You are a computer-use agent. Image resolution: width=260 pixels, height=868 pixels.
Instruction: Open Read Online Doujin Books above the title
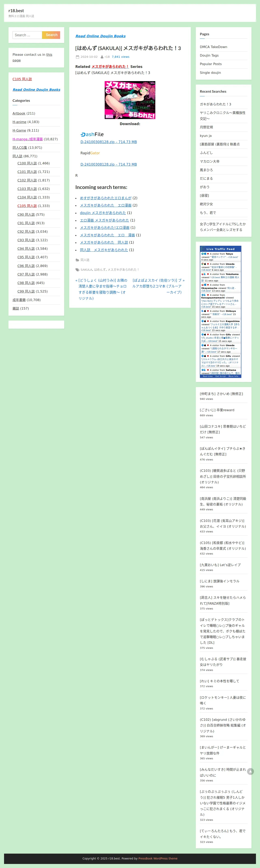[x=100, y=36]
